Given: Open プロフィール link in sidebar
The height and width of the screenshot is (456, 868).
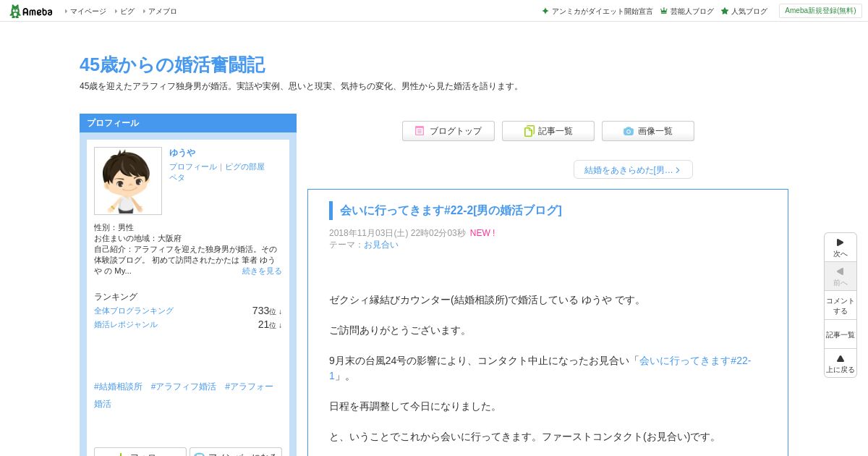Looking at the screenshot, I should point(193,166).
